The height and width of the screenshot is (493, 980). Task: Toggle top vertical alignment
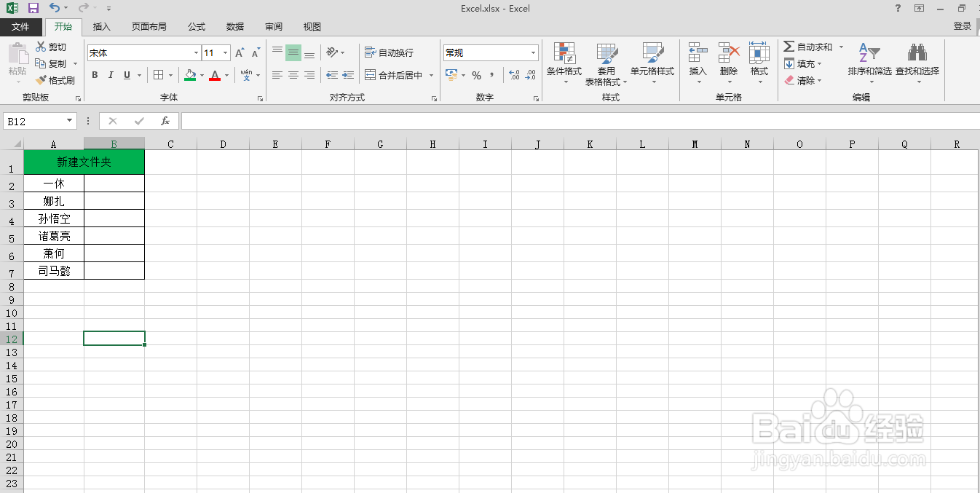pyautogui.click(x=277, y=52)
